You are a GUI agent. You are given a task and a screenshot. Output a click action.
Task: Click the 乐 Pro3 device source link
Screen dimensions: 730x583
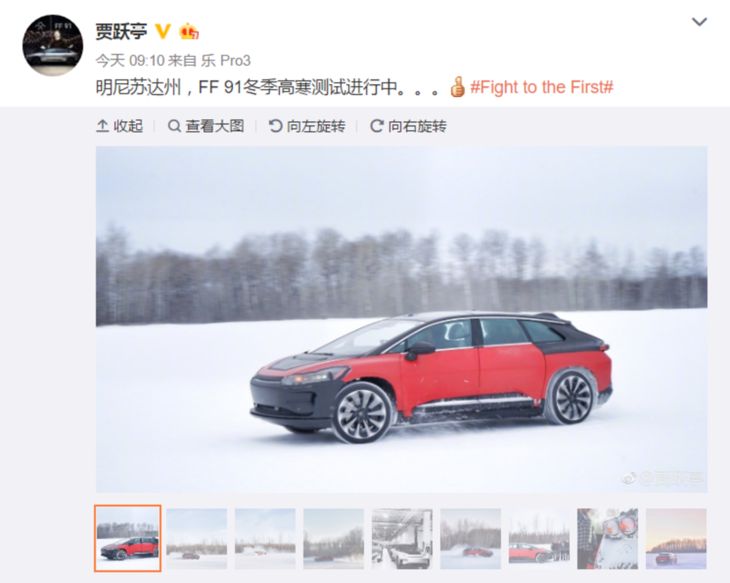click(226, 61)
